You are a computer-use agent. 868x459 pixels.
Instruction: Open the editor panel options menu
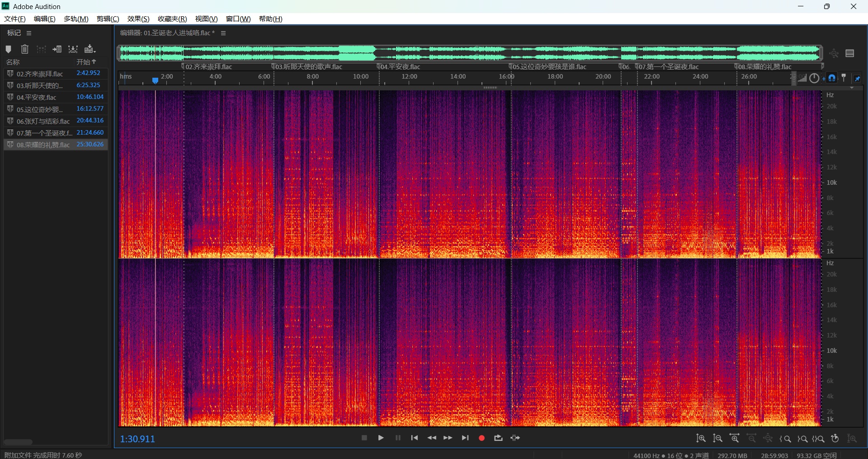[x=223, y=33]
